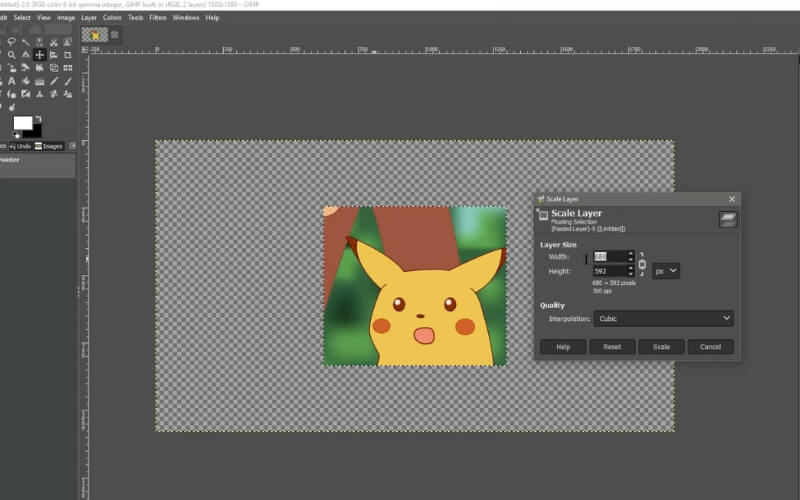The width and height of the screenshot is (800, 500).
Task: Close the open image tab
Action: pyautogui.click(x=115, y=35)
